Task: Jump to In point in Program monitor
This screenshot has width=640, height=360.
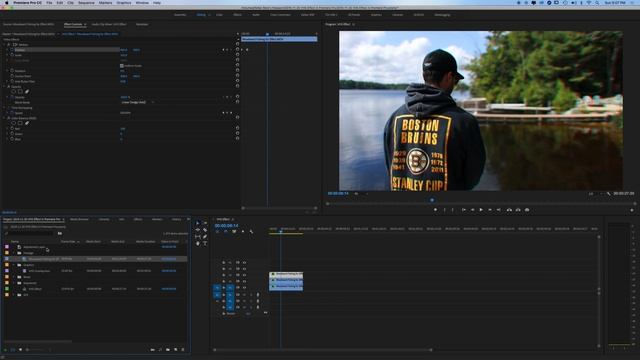Action: 464,210
